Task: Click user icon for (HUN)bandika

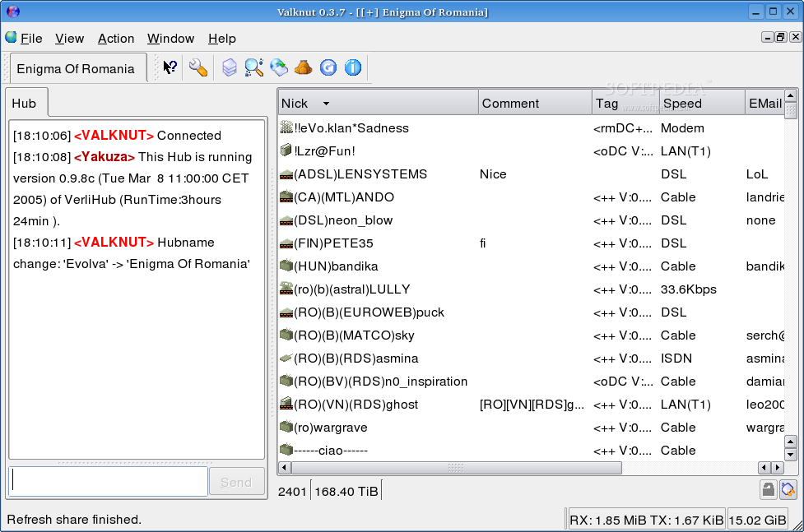Action: (286, 266)
